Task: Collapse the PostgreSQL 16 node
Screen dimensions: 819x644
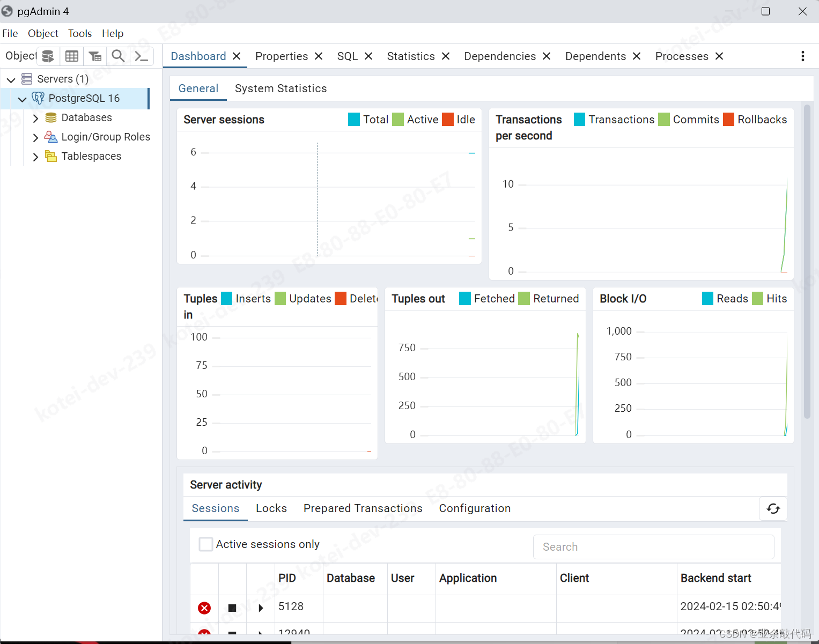Action: [x=23, y=99]
